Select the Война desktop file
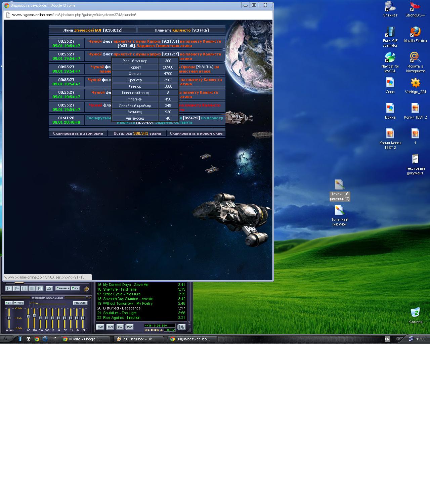Image resolution: width=430 pixels, height=504 pixels. pos(390,111)
